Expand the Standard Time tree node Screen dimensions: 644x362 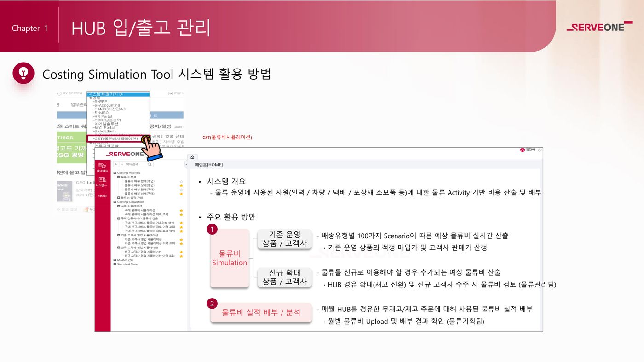(x=115, y=264)
